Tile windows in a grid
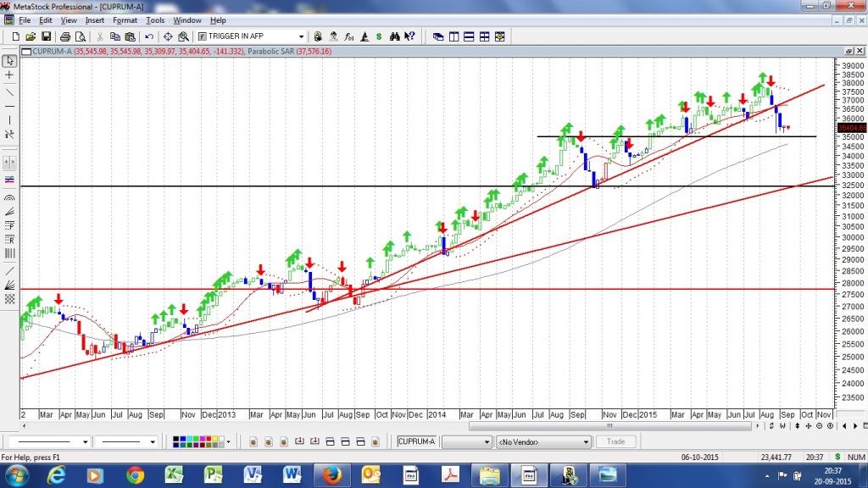 pos(484,36)
